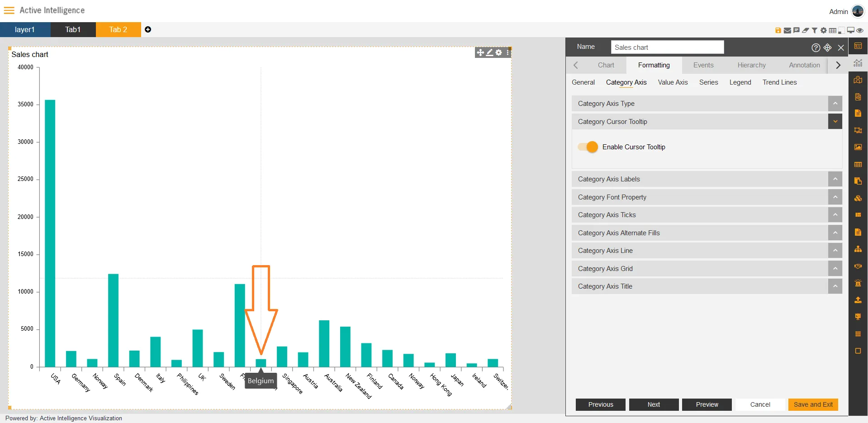Click the plus icon to add tab

(x=148, y=29)
